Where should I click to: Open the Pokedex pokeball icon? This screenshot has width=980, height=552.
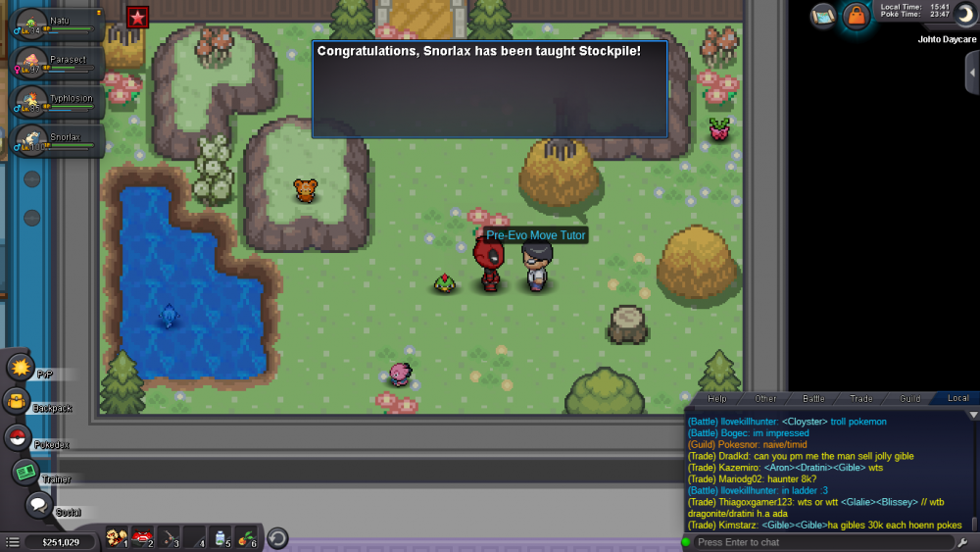[18, 437]
